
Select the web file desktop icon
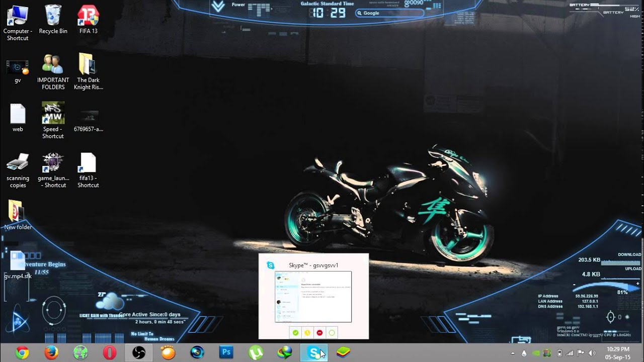18,118
